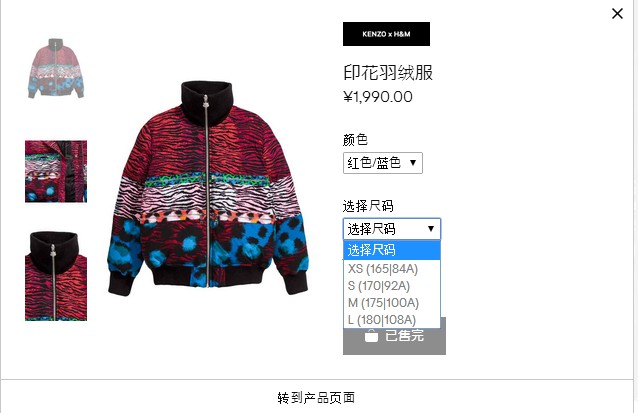View the full jacket front thumbnail

pos(56,68)
